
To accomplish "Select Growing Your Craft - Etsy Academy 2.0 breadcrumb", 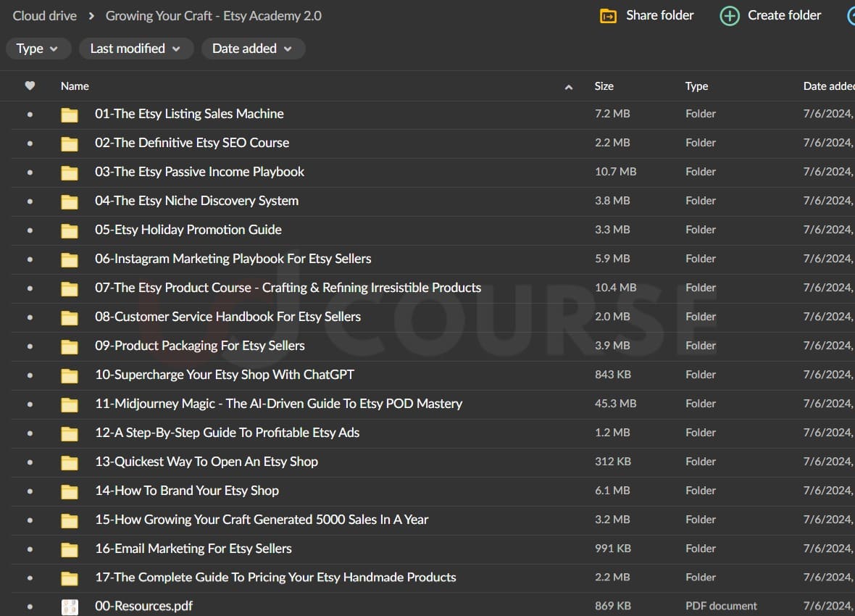I will [x=213, y=15].
